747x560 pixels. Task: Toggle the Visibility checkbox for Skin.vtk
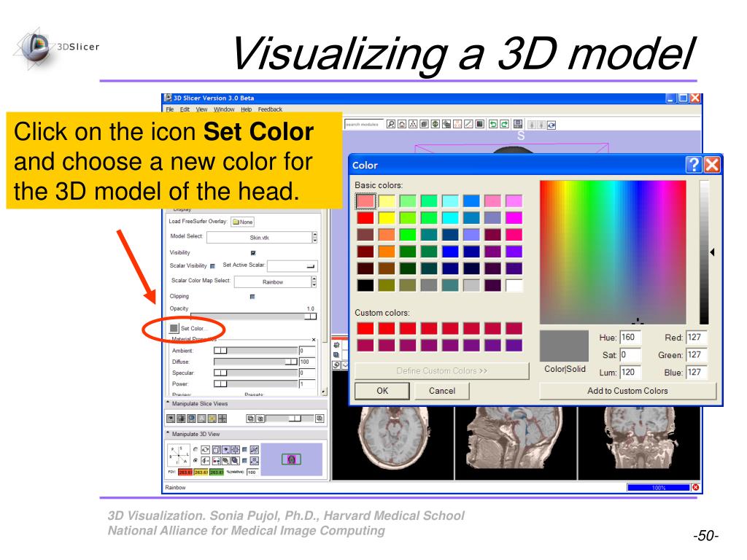pyautogui.click(x=253, y=252)
